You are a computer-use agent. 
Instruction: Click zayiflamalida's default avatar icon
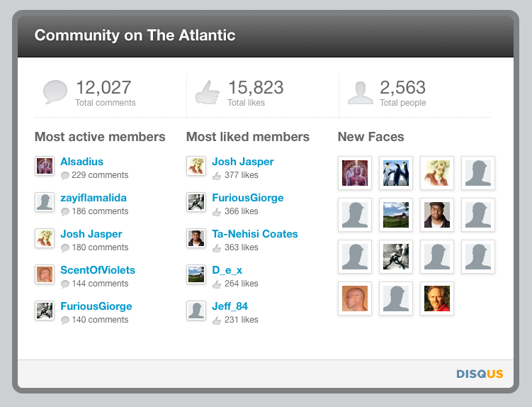click(45, 202)
